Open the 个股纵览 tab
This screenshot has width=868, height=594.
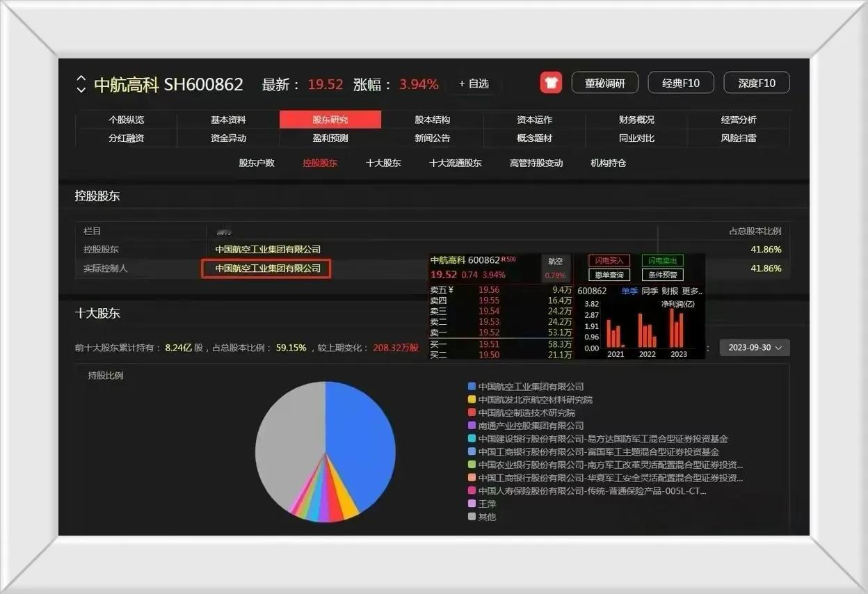pyautogui.click(x=126, y=120)
